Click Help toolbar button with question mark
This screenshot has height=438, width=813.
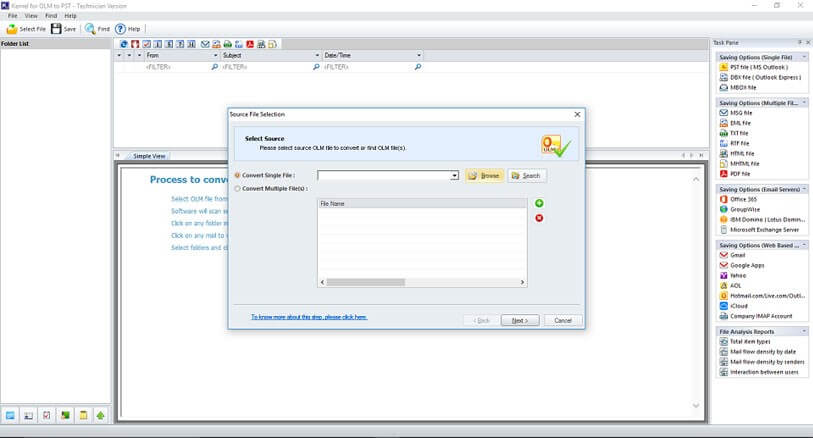pyautogui.click(x=128, y=29)
